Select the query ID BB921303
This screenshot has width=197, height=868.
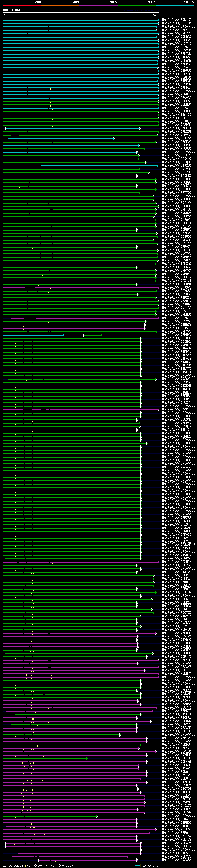(11, 10)
